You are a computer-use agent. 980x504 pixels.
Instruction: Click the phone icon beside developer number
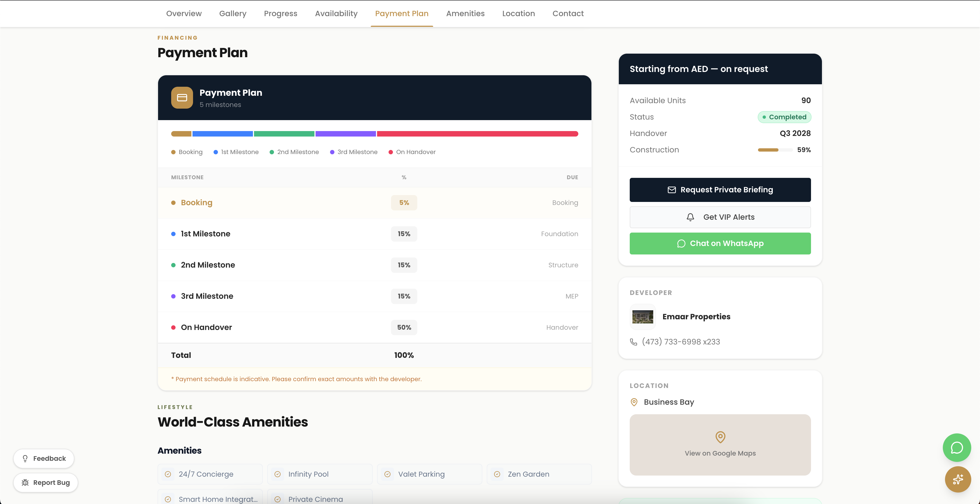coord(634,342)
